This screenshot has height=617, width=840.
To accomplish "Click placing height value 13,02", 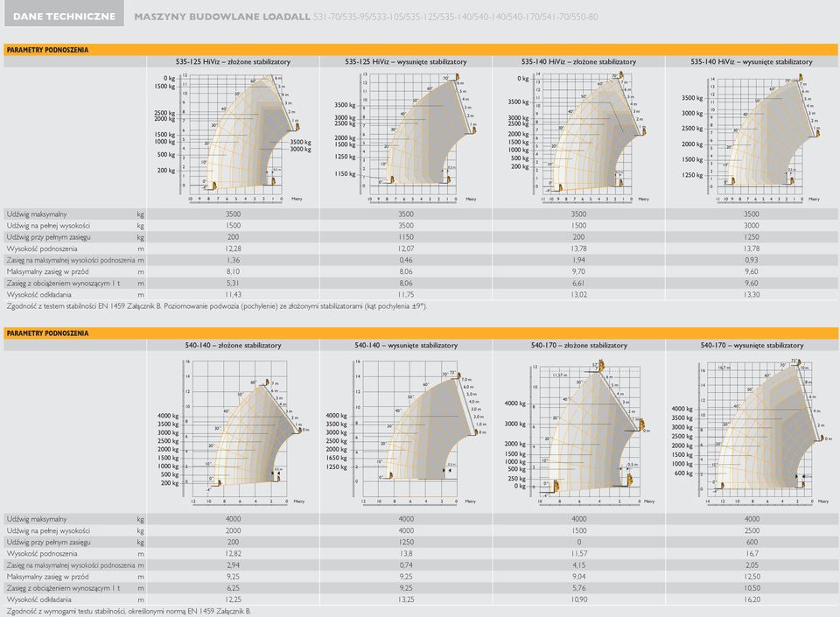I will 578,295.
